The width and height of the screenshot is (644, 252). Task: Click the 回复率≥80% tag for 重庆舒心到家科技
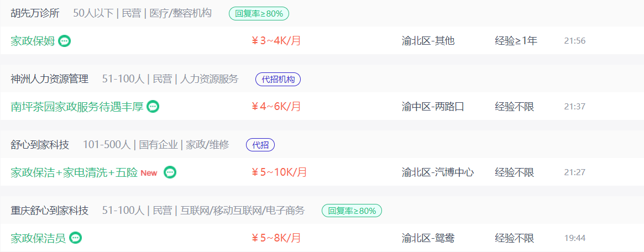click(352, 211)
